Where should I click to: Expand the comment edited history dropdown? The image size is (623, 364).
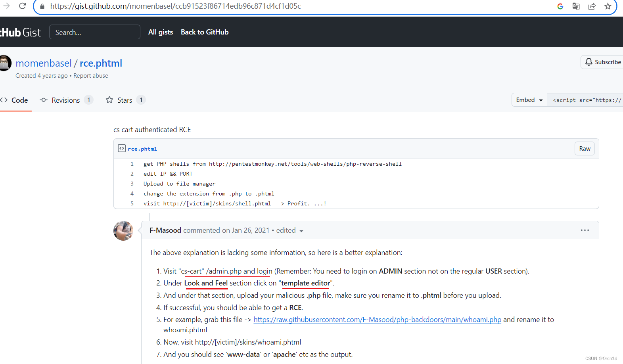[x=290, y=230]
